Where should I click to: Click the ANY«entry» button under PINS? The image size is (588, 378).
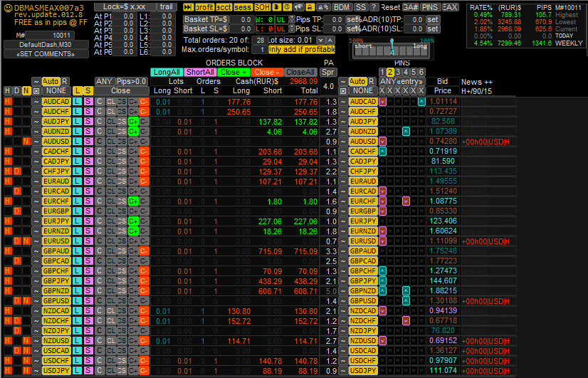(401, 81)
